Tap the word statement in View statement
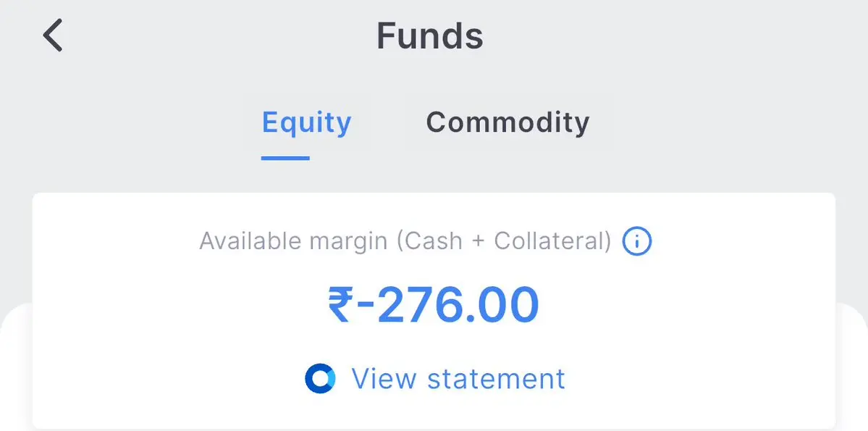Image resolution: width=868 pixels, height=431 pixels. point(496,379)
